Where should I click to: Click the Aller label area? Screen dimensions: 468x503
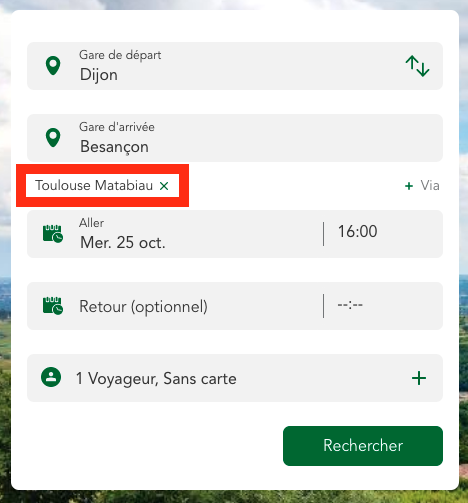tap(92, 223)
